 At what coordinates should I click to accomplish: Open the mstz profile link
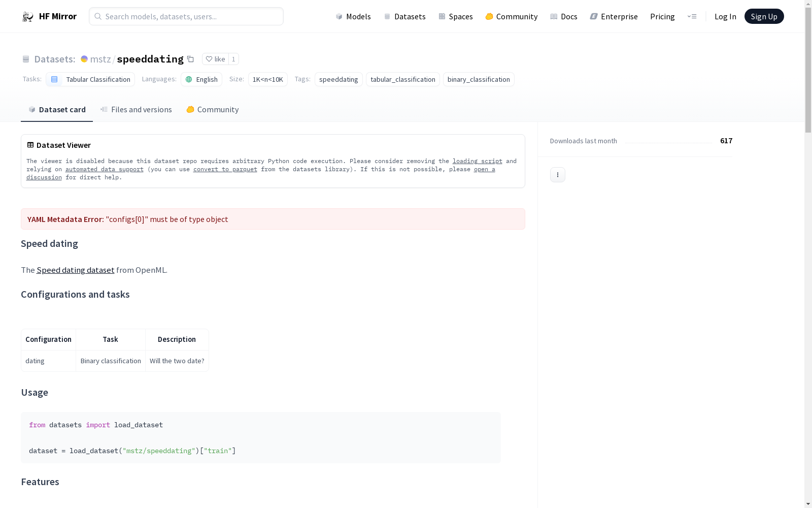pyautogui.click(x=100, y=59)
